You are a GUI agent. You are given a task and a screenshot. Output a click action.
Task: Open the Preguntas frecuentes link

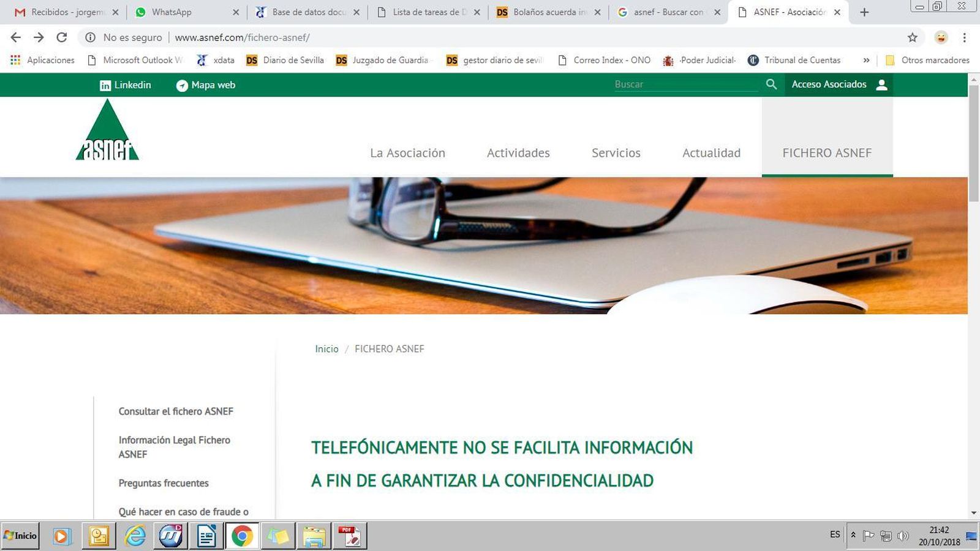(163, 483)
